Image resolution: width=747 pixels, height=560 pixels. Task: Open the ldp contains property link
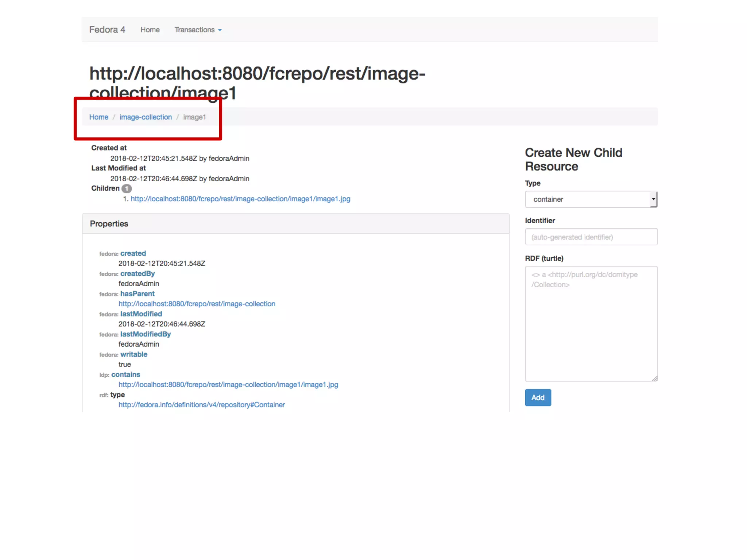(x=125, y=374)
